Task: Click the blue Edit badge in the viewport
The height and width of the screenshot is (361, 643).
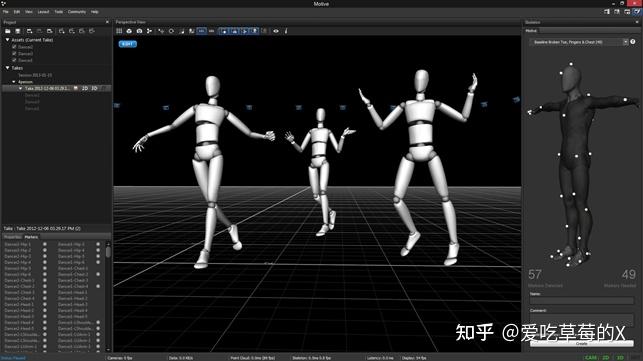Action: pyautogui.click(x=128, y=44)
